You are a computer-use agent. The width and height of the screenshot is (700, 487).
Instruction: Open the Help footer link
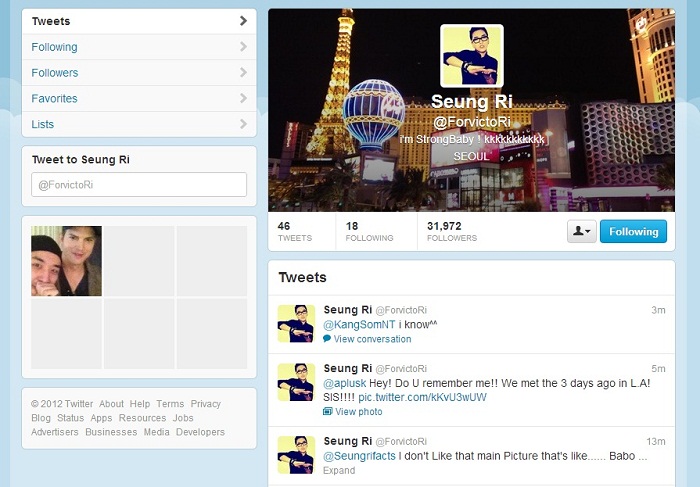click(x=140, y=404)
